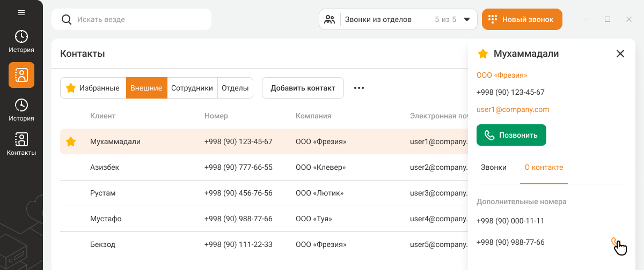644x270 pixels.
Task: Open the user1@company.com email link
Action: (513, 109)
